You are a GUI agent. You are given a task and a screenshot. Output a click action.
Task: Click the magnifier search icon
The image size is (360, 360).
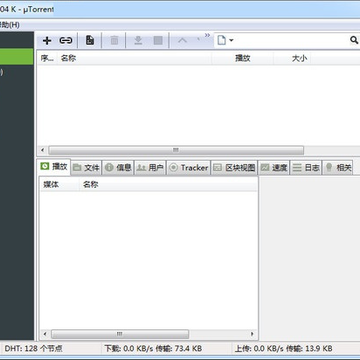pos(354,40)
